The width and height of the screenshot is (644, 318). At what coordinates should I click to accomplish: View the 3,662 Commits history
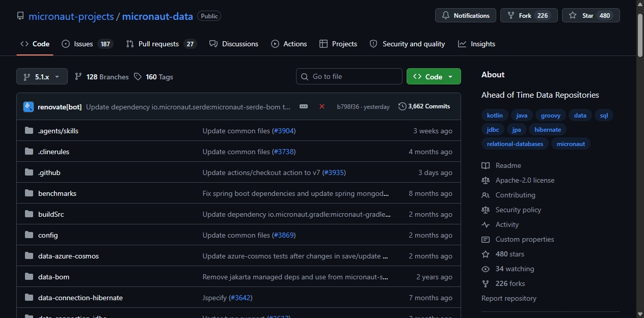click(424, 106)
